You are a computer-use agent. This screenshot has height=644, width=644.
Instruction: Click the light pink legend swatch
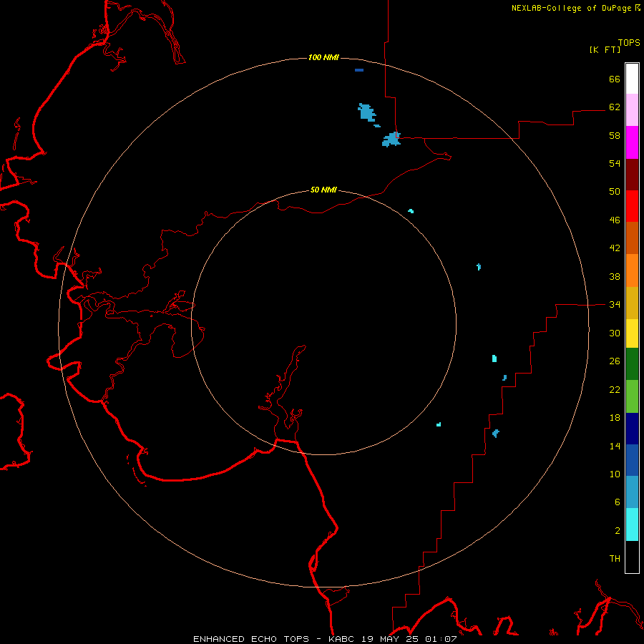click(x=632, y=110)
